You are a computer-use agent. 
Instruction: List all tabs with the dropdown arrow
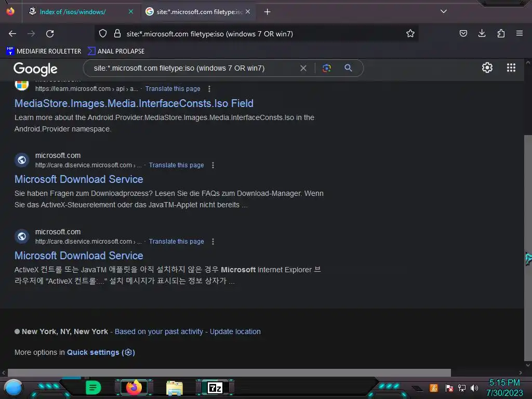pos(444,11)
